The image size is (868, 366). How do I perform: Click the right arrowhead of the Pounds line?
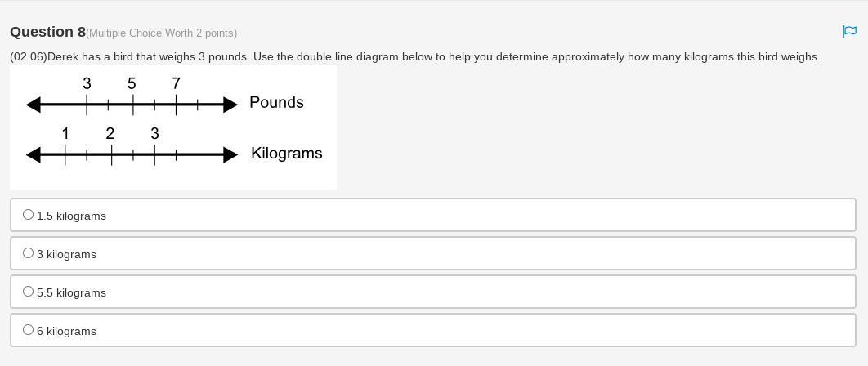tap(230, 105)
